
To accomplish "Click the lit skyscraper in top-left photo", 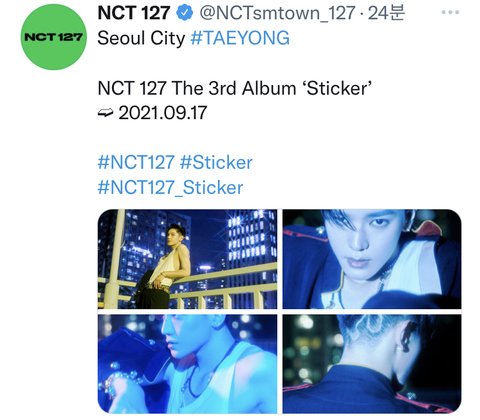I will (x=252, y=238).
